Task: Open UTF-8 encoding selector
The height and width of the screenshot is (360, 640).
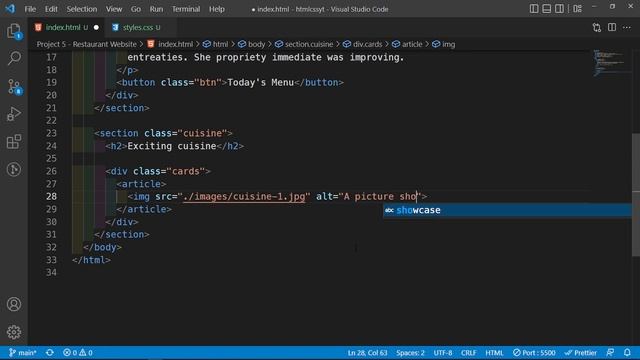Action: click(442, 353)
